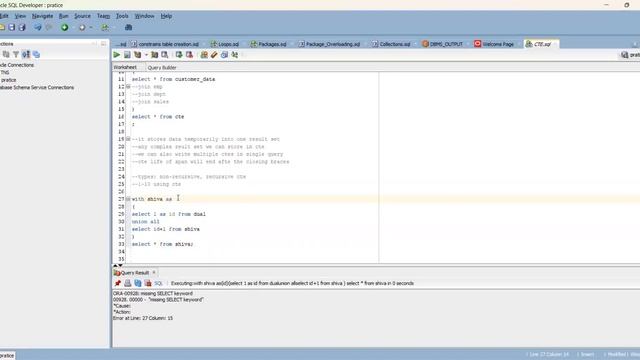Run the statement with the green play icon
This screenshot has height=360, width=640.
(x=117, y=55)
